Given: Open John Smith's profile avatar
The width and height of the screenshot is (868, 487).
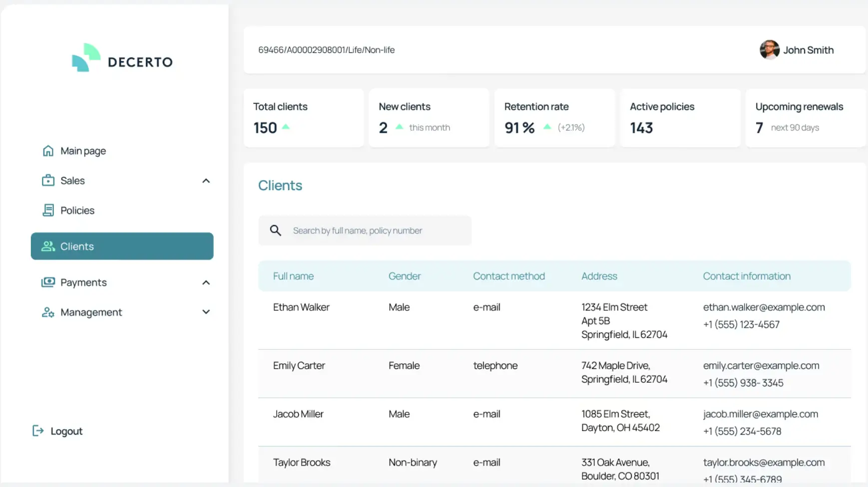Looking at the screenshot, I should click(770, 50).
